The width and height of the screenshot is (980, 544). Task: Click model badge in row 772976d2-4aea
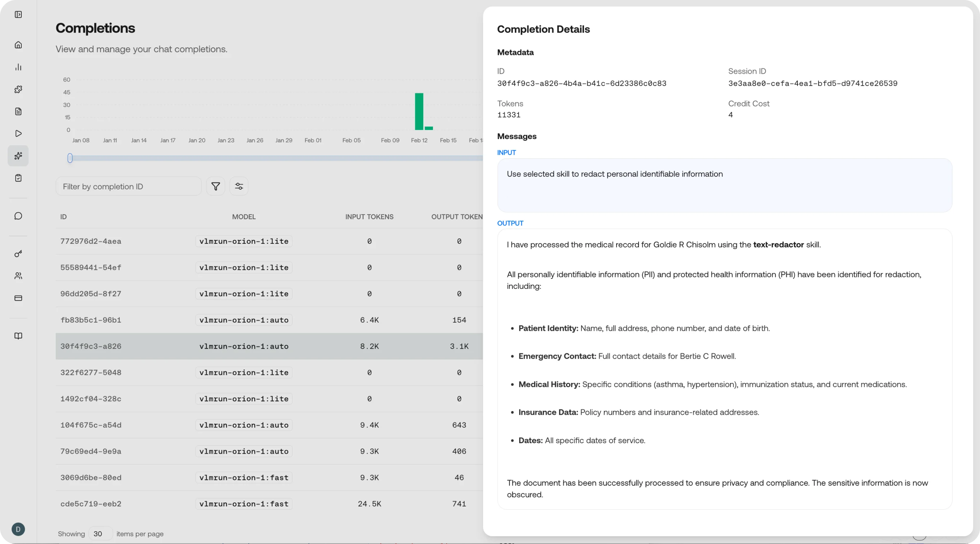click(x=244, y=241)
